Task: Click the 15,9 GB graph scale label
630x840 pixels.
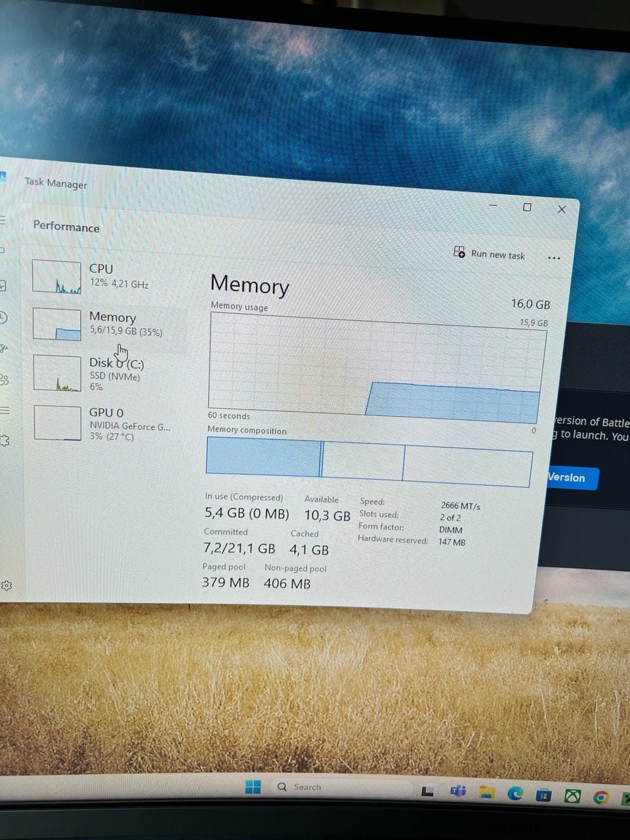Action: point(534,323)
